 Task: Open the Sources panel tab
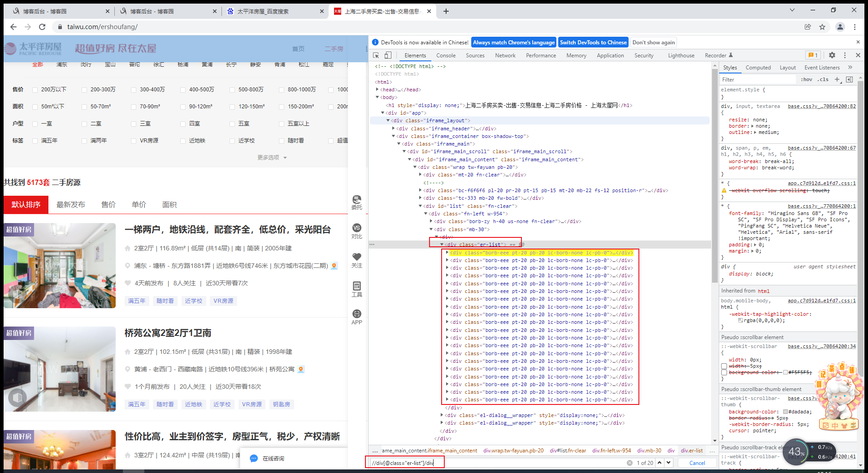point(475,56)
